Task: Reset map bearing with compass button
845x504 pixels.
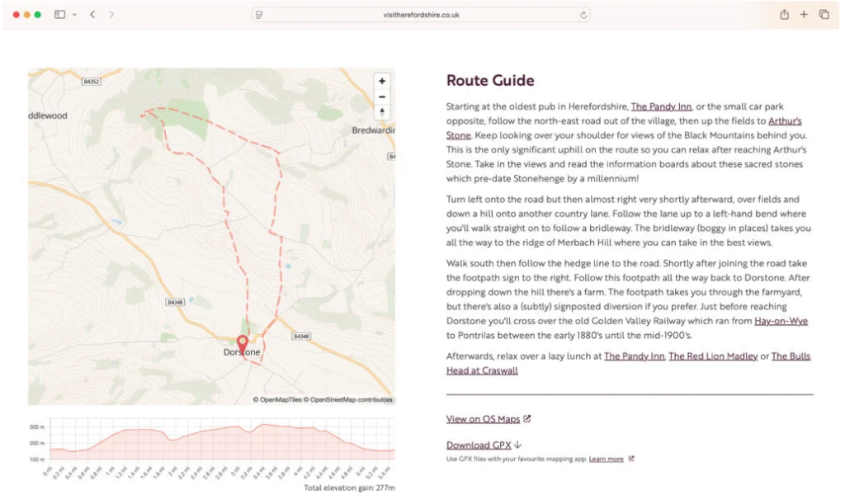Action: [381, 112]
